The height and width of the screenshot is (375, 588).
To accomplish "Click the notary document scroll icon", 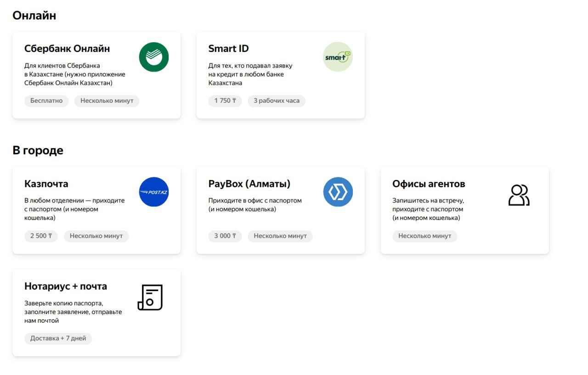I will click(150, 297).
